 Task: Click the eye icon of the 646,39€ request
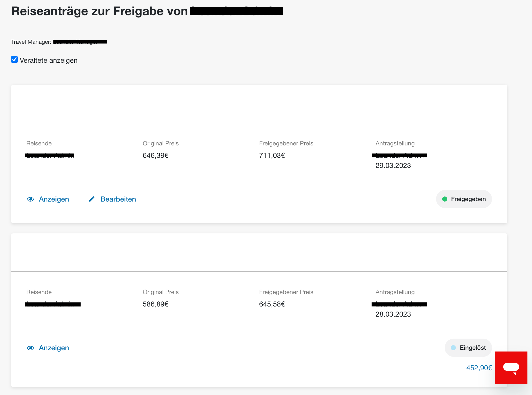(30, 199)
